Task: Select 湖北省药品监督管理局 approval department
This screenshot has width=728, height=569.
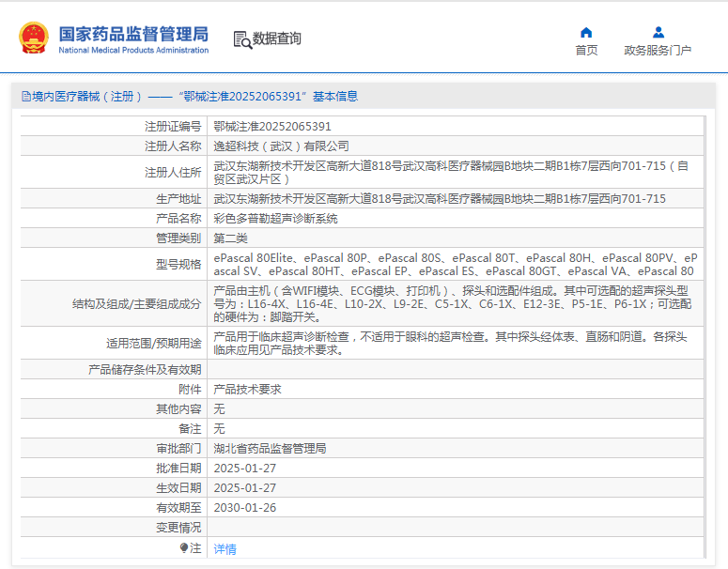Action: [270, 448]
